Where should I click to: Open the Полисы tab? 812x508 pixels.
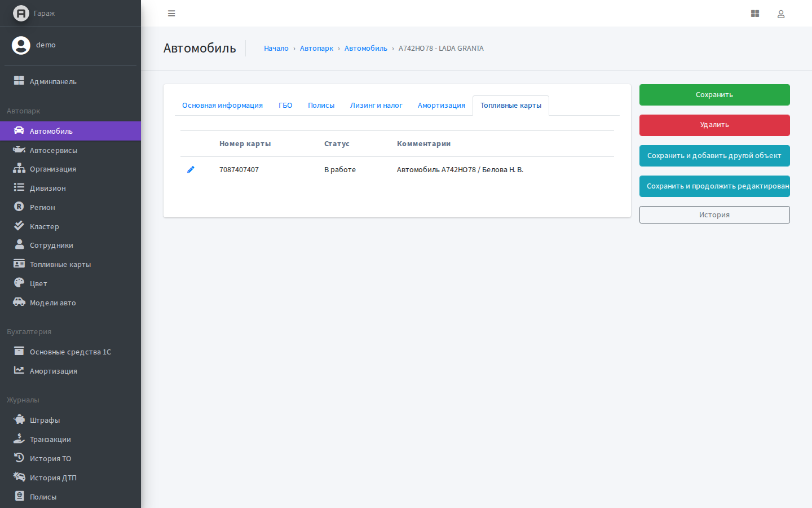click(x=321, y=106)
